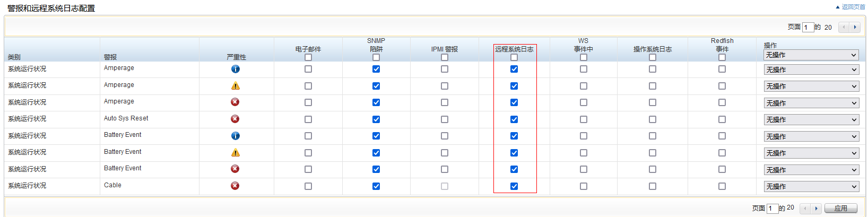Open action dropdown for Auto Sys Reset
Image resolution: width=868 pixels, height=217 pixels.
tap(811, 119)
